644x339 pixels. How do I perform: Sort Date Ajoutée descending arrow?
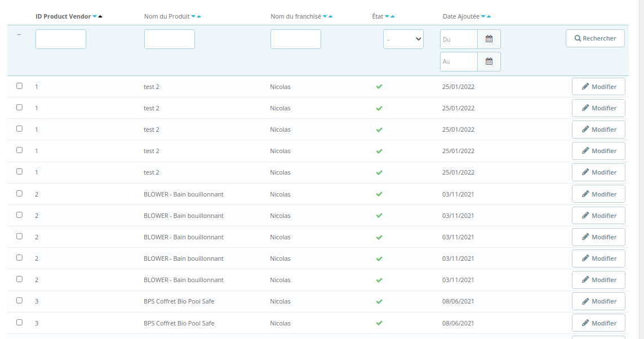(x=483, y=16)
